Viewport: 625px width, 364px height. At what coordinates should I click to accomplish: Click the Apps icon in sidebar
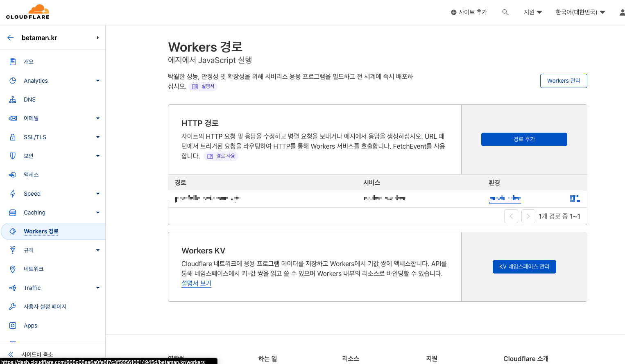[13, 326]
